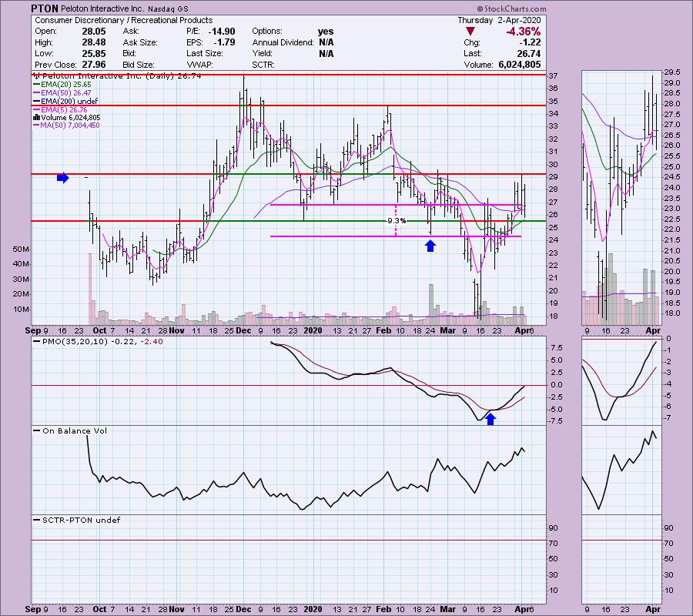Image resolution: width=693 pixels, height=616 pixels.
Task: Click the "Peloton Interactive Inc. (Daily)" chart title
Action: (108, 76)
